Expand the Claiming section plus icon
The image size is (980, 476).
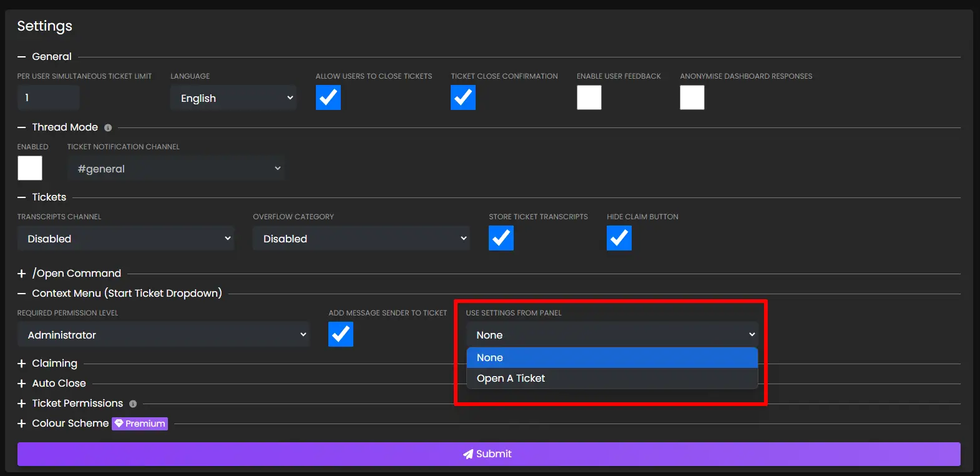pos(22,364)
